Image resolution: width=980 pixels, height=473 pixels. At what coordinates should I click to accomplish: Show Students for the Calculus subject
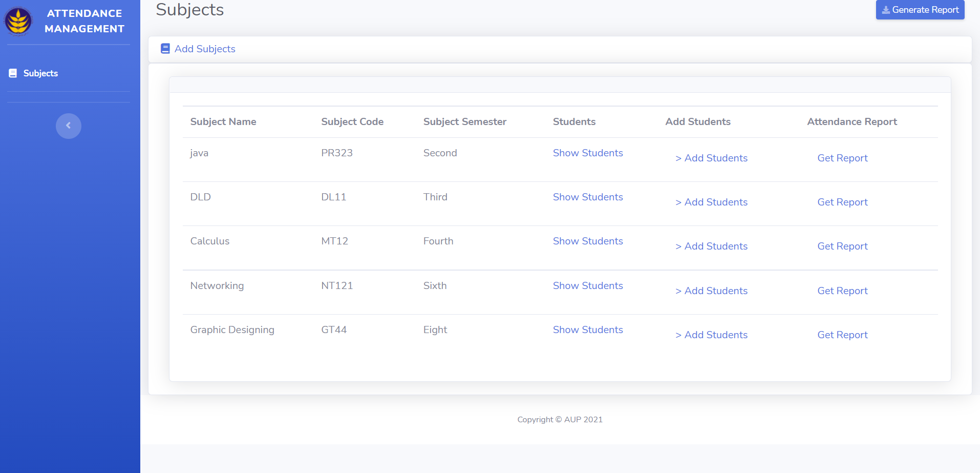click(588, 241)
